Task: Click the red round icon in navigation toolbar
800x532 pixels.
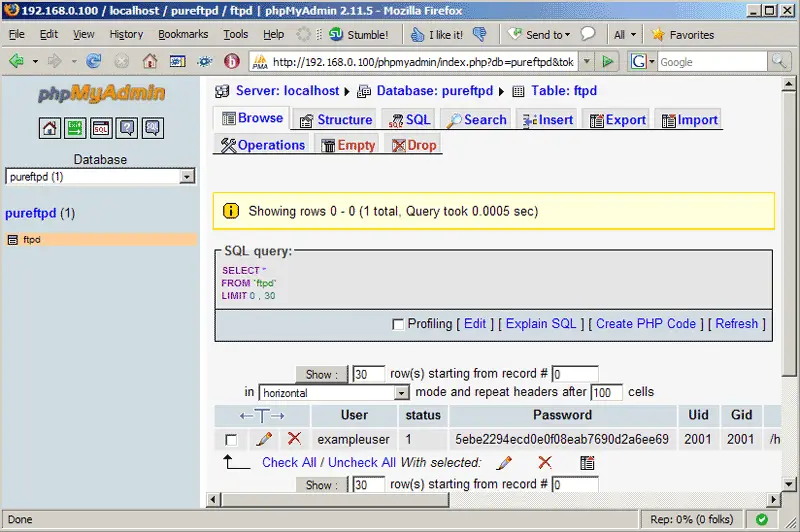Action: click(232, 62)
